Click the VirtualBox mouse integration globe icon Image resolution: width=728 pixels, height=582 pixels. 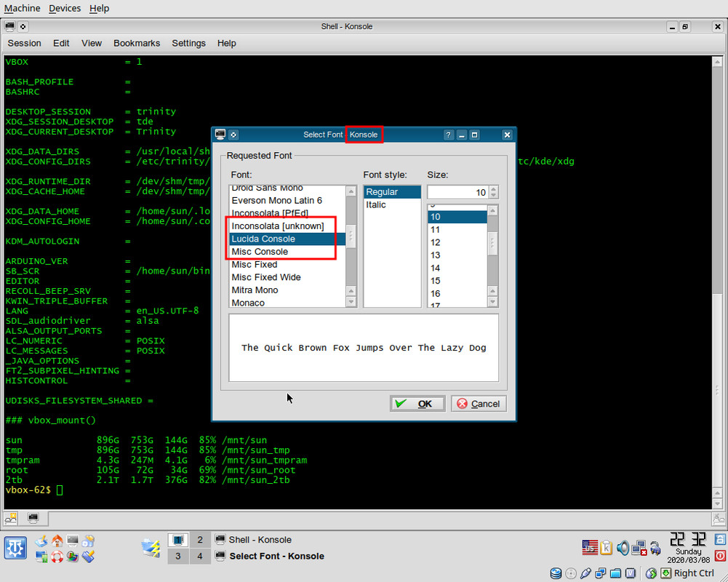coord(652,573)
